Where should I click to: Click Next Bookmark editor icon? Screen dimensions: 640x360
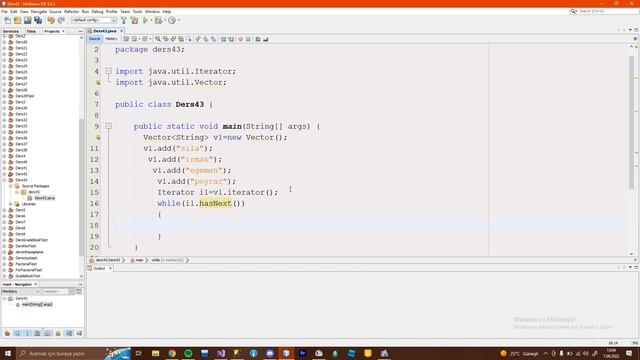tap(206, 39)
